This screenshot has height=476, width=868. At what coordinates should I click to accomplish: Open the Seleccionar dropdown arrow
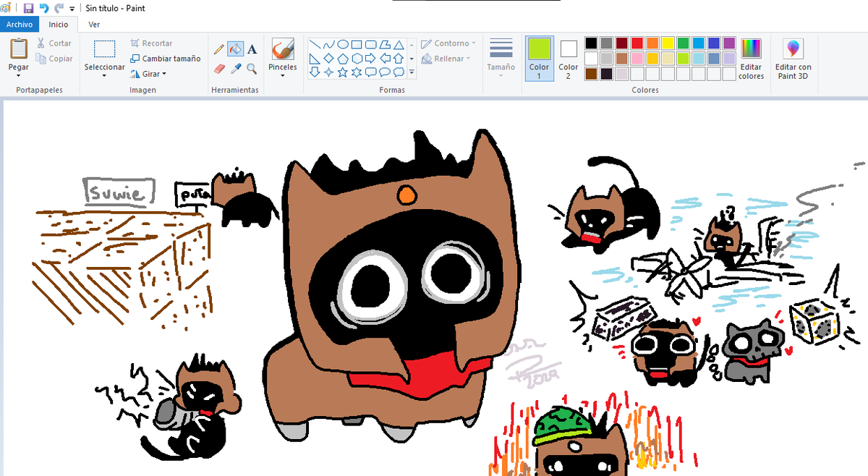click(x=105, y=75)
